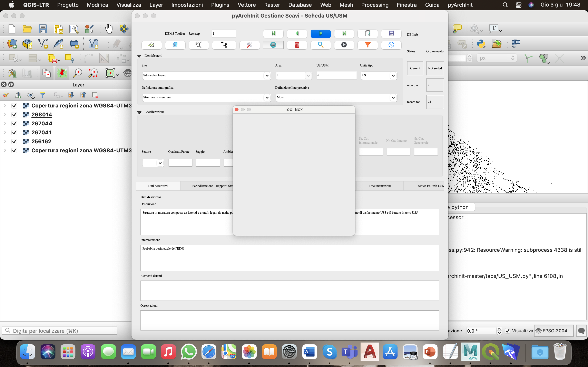The height and width of the screenshot is (367, 588).
Task: Open Microsoft Word from the Dock
Action: (x=309, y=352)
